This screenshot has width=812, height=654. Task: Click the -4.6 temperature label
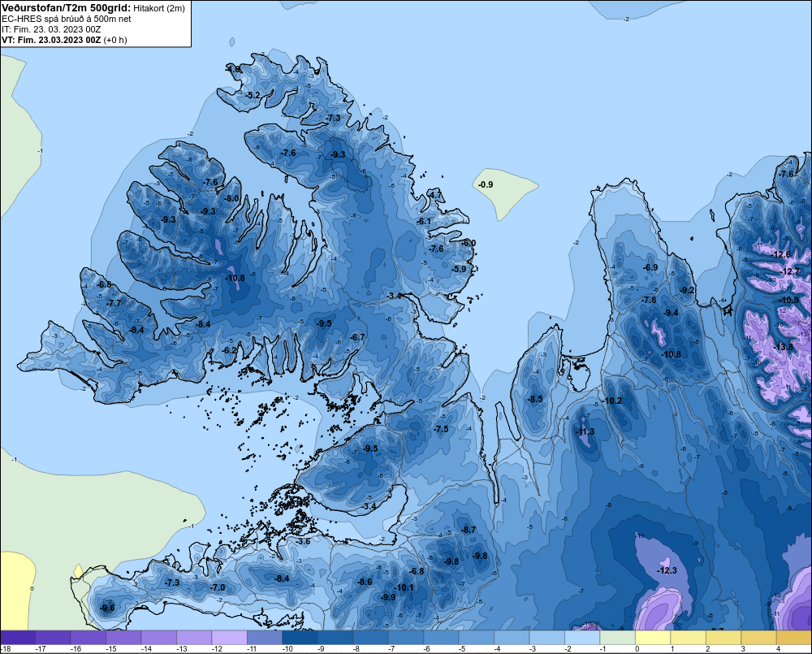(x=234, y=69)
